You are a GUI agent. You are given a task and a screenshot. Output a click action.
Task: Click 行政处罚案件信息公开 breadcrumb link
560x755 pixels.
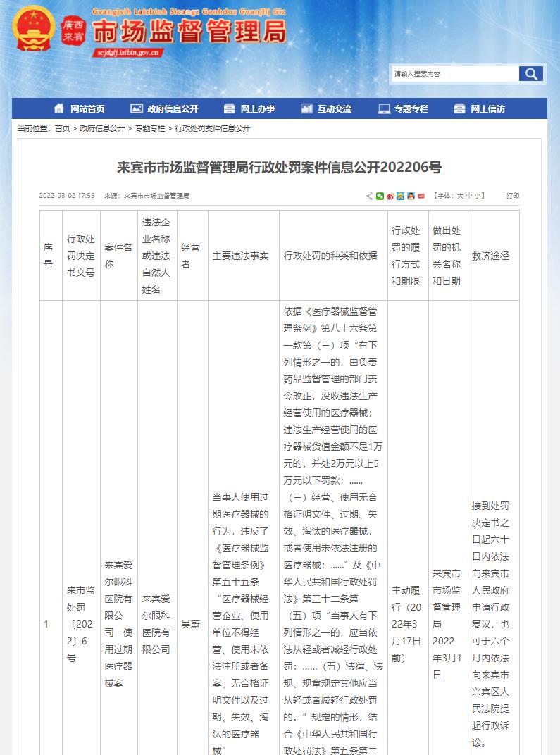[213, 128]
